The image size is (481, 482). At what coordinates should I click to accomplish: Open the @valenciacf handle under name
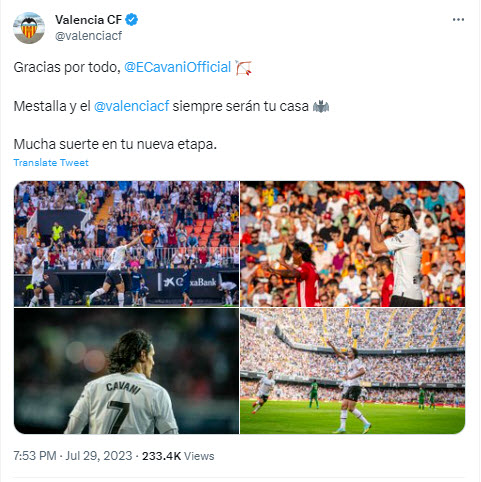click(x=88, y=36)
